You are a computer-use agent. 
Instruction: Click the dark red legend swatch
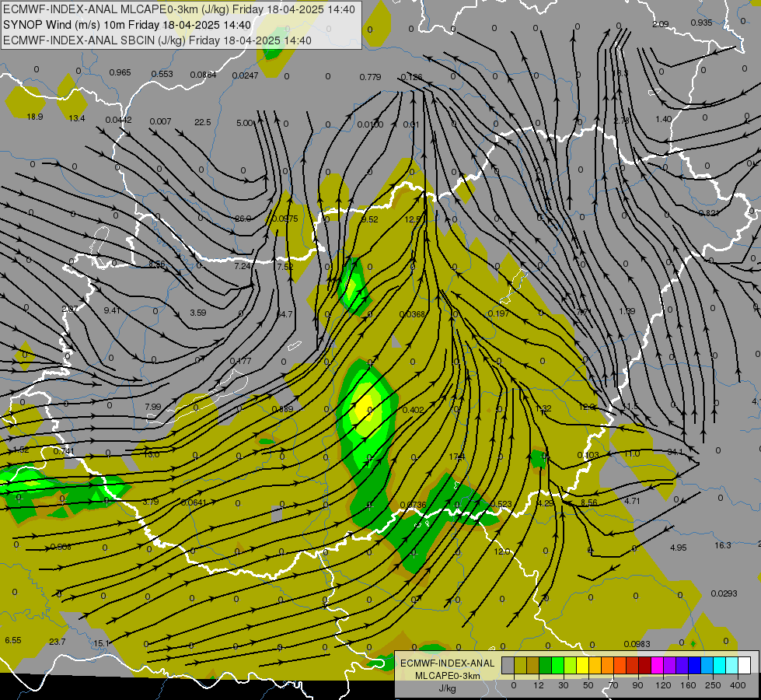pos(644,665)
